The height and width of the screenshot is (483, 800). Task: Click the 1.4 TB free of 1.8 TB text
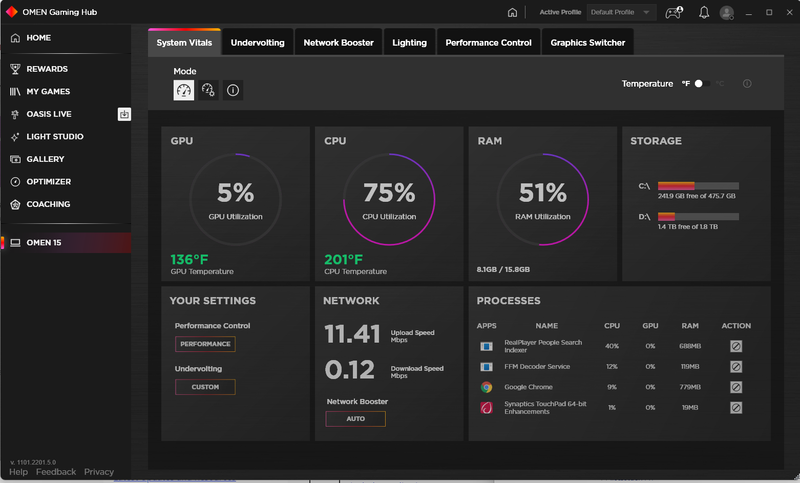687,226
